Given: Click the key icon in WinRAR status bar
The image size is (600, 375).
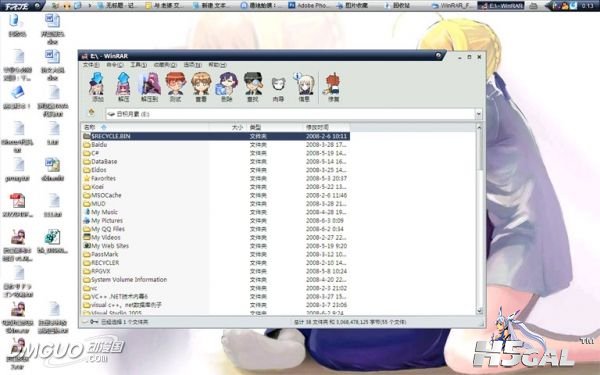Looking at the screenshot, I should pos(94,322).
